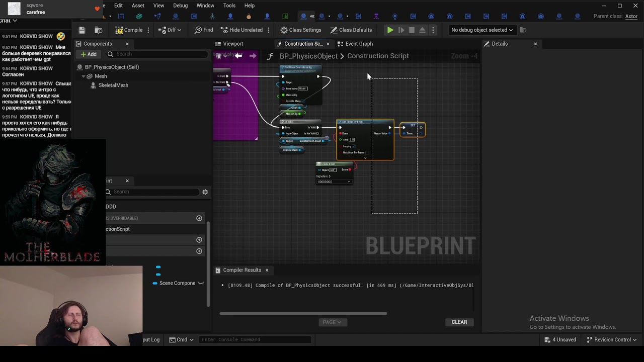Viewport: 644px width, 362px height.
Task: Click the graph bookmarks icon
Action: point(218,56)
